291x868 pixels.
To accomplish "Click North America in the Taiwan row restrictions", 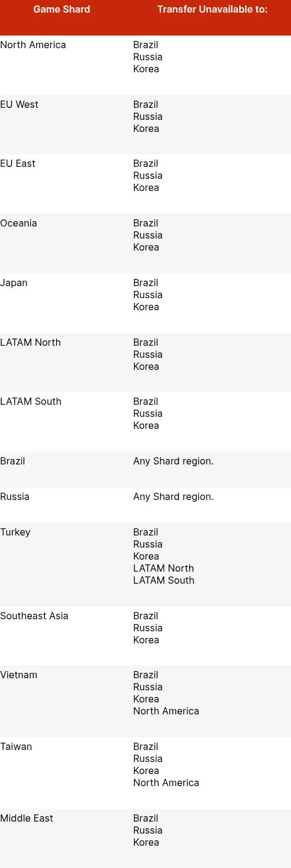I will point(166,783).
